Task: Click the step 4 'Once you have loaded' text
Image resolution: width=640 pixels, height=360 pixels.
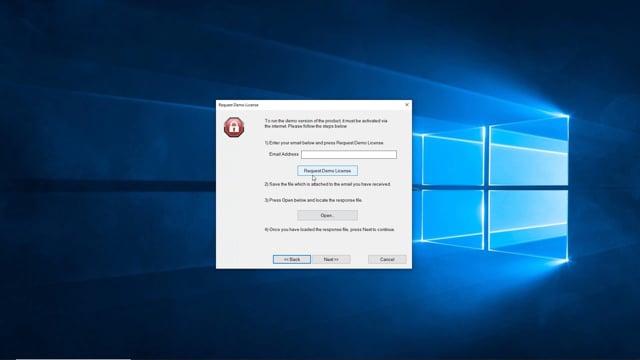Action: 329,229
